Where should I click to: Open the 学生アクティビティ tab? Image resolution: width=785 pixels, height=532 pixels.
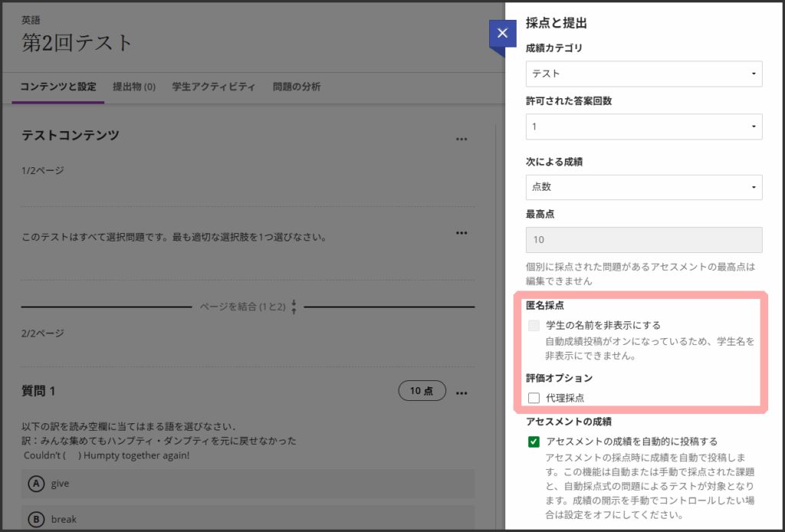click(214, 87)
